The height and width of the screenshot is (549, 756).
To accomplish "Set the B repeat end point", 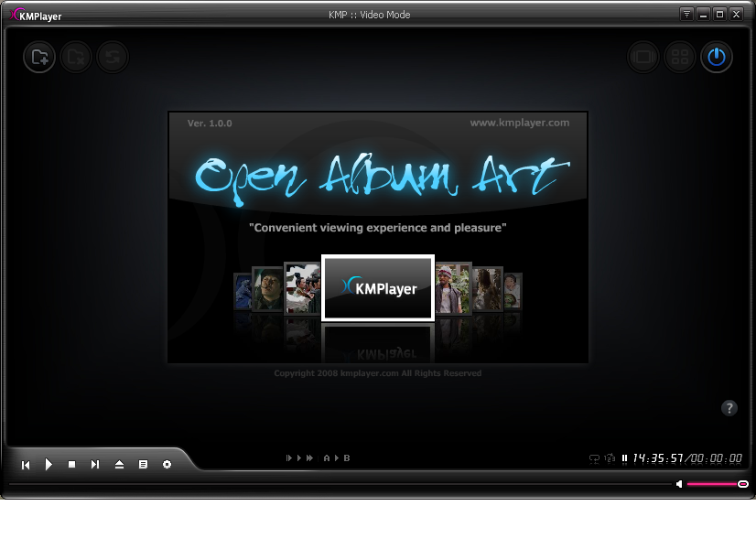I will [x=347, y=457].
